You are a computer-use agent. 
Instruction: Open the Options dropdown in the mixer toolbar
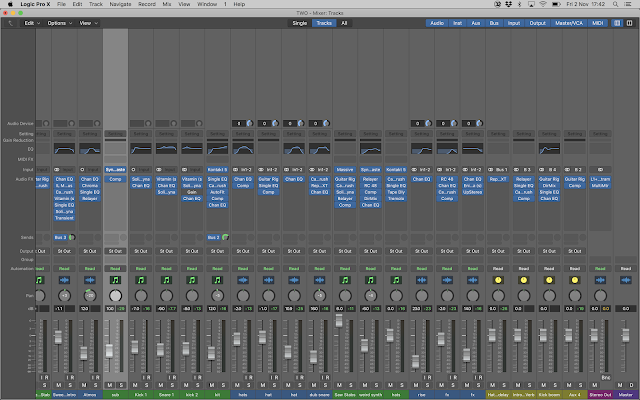[60, 23]
